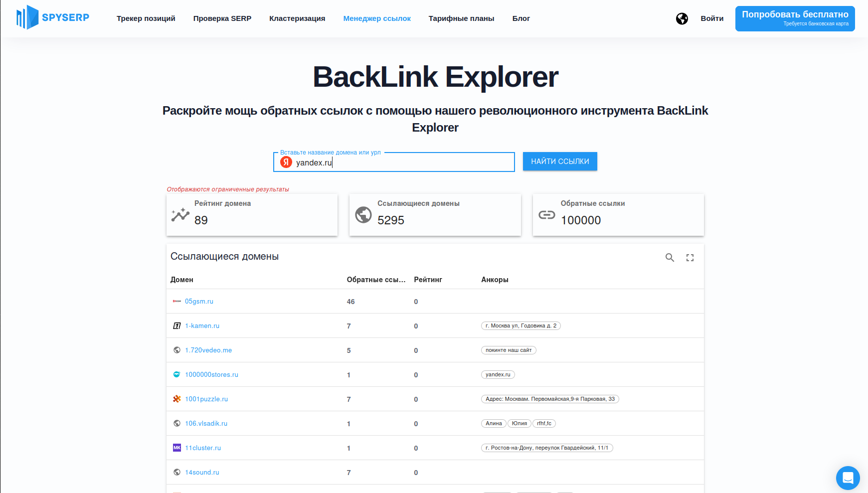Image resolution: width=868 pixels, height=493 pixels.
Task: Select the 'покинте наш сайт' anchor chip
Action: pyautogui.click(x=509, y=350)
